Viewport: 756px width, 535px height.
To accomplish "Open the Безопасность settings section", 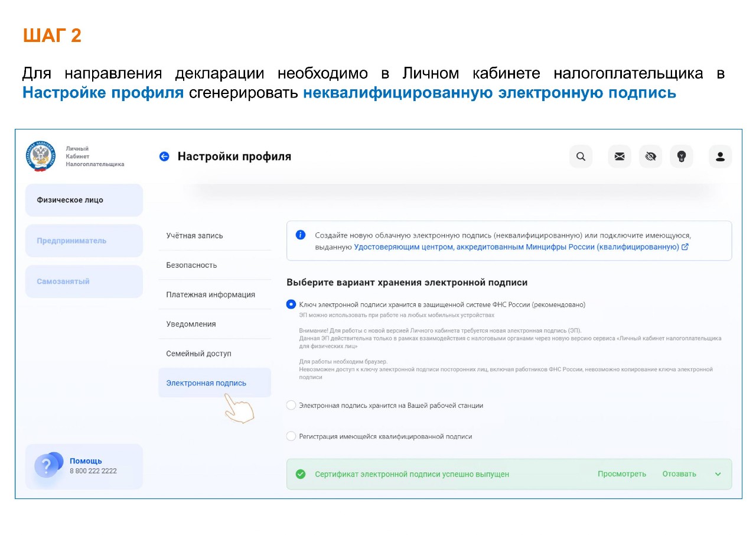I will 191,265.
